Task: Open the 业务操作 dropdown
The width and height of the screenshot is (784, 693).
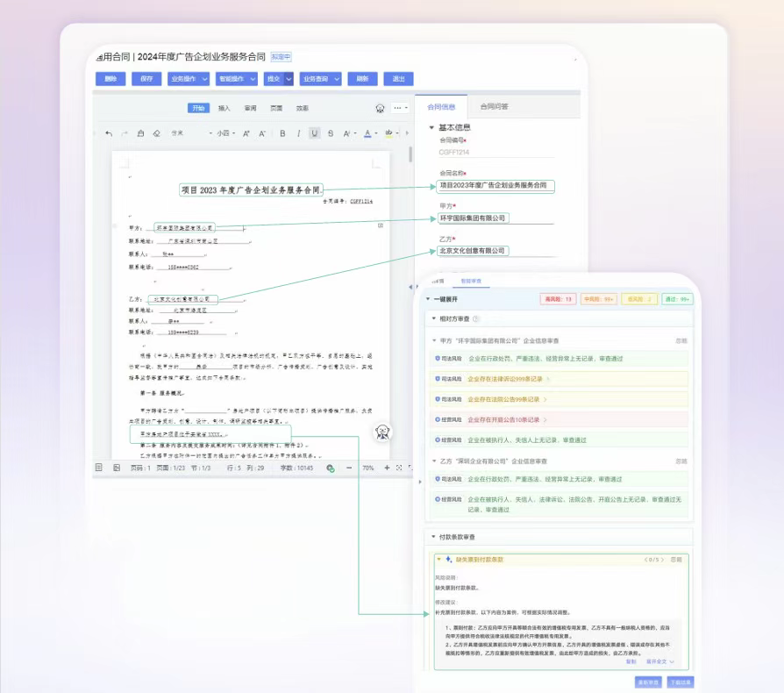Action: click(x=189, y=79)
